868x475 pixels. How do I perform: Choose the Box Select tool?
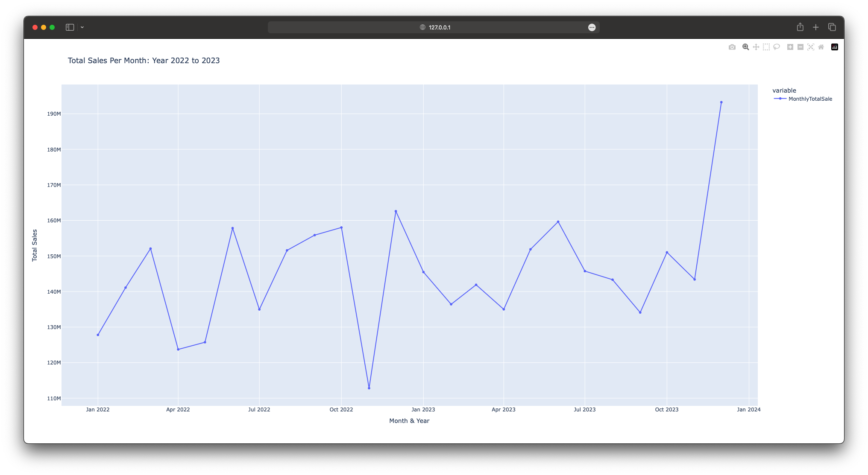point(766,47)
